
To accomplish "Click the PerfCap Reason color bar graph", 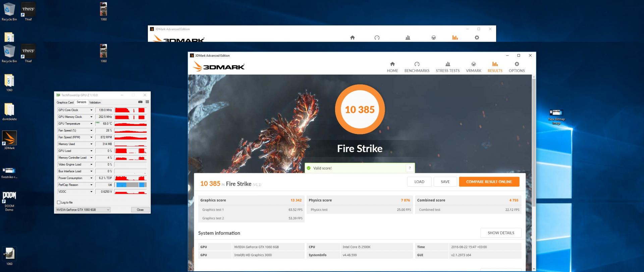I will (130, 185).
